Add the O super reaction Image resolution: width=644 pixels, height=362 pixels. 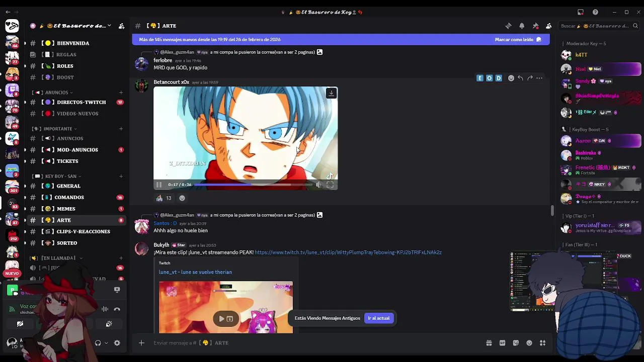click(x=489, y=78)
